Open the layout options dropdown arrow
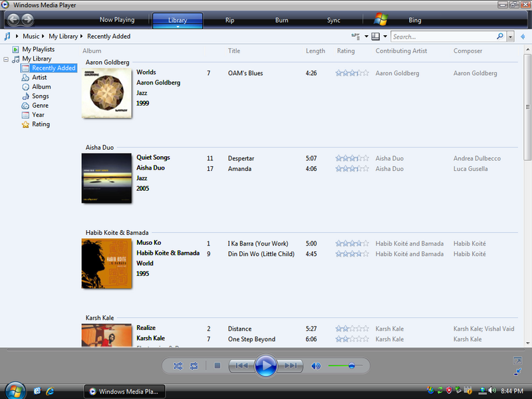 click(385, 37)
